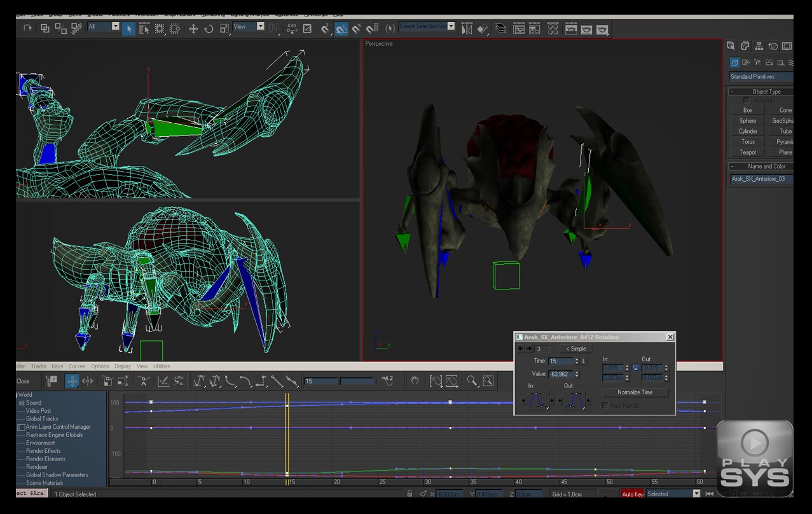Open Select by Name list tool
The height and width of the screenshot is (514, 812).
(144, 29)
